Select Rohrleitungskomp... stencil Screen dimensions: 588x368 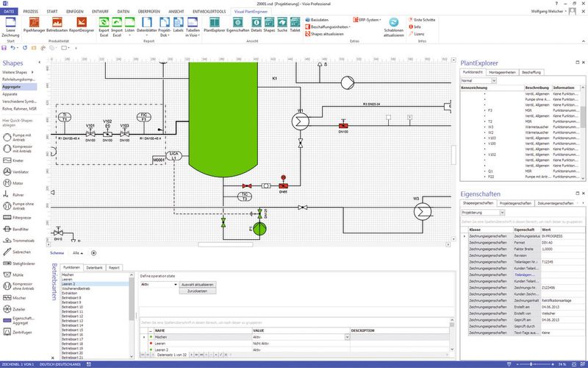coord(19,79)
